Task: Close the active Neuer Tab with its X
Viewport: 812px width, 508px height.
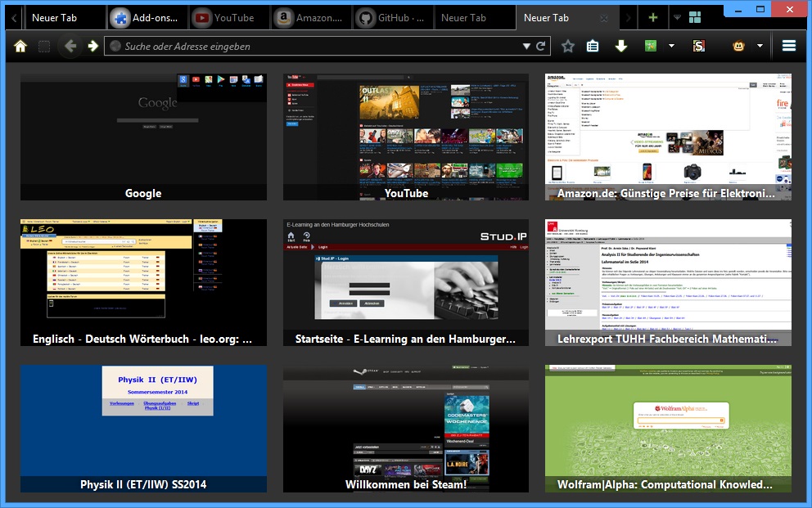Action: coord(604,18)
